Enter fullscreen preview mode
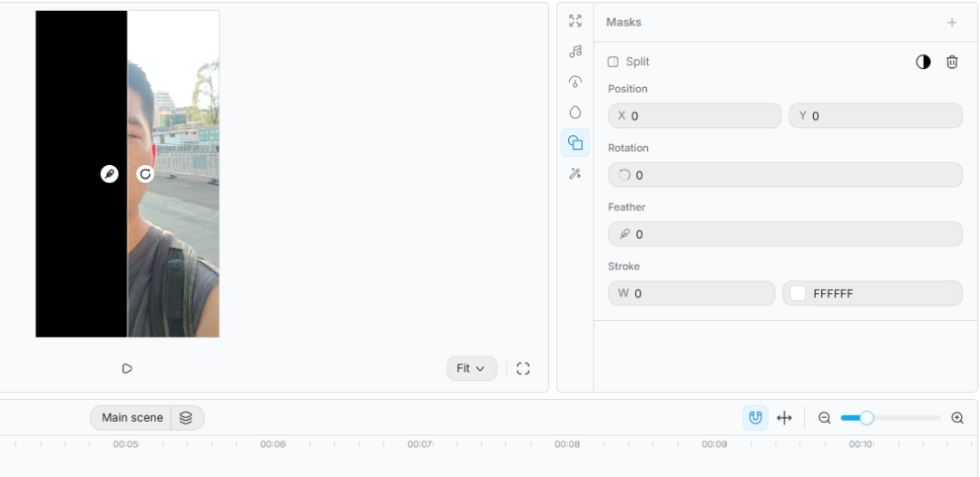980x477 pixels. click(x=524, y=368)
